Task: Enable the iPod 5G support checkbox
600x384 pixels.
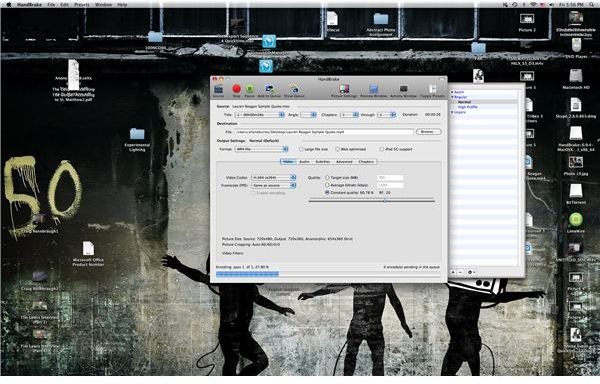Action: (x=382, y=149)
